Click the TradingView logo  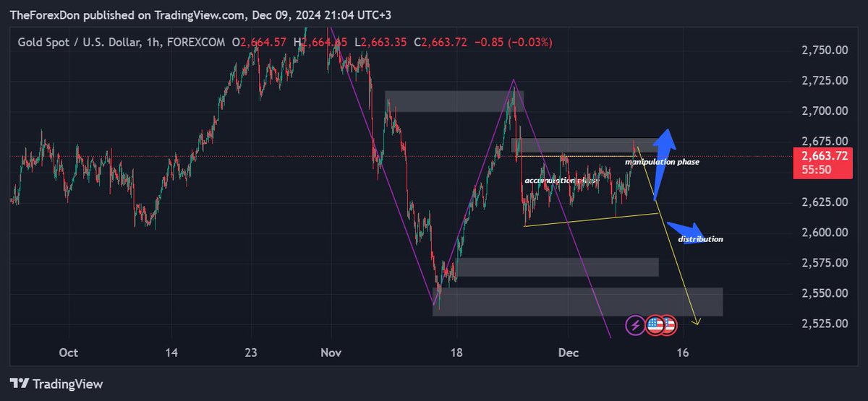click(x=56, y=384)
